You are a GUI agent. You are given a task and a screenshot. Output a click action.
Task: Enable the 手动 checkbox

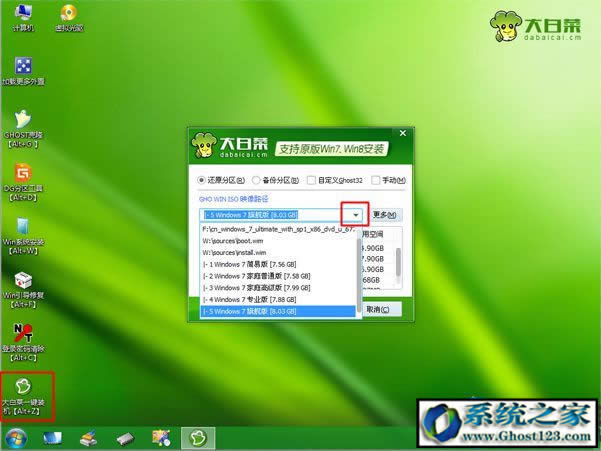(388, 180)
